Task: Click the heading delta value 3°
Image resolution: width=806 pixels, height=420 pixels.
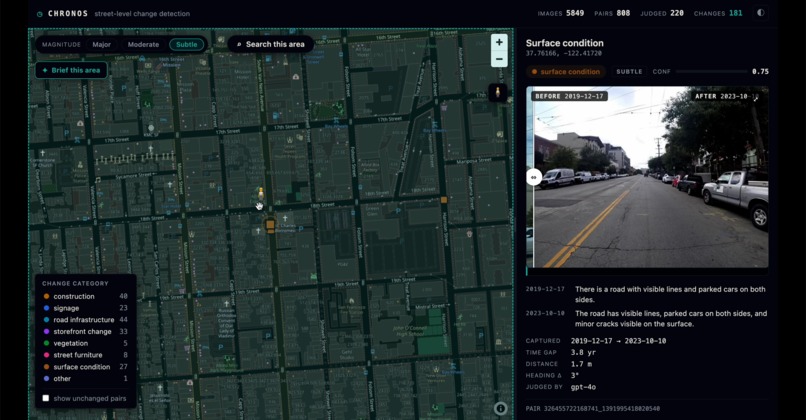Action: [x=574, y=375]
